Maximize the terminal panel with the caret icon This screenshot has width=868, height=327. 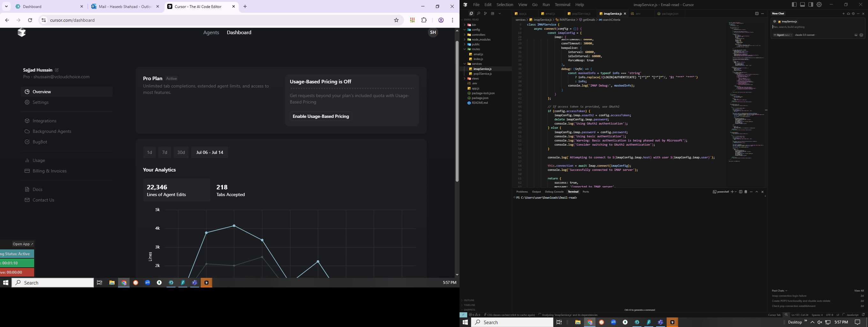[x=757, y=192]
